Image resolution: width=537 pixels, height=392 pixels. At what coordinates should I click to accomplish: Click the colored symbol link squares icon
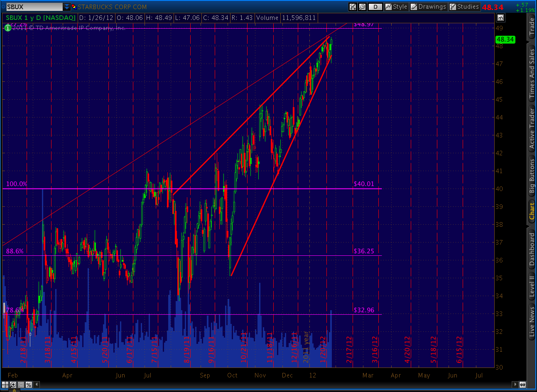74,7
